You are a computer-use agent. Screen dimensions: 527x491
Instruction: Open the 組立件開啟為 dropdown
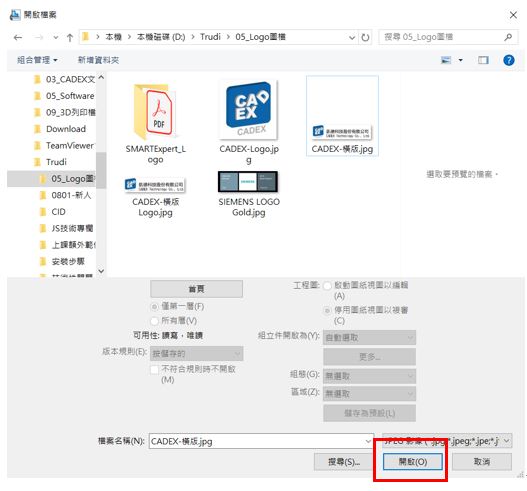coord(369,337)
